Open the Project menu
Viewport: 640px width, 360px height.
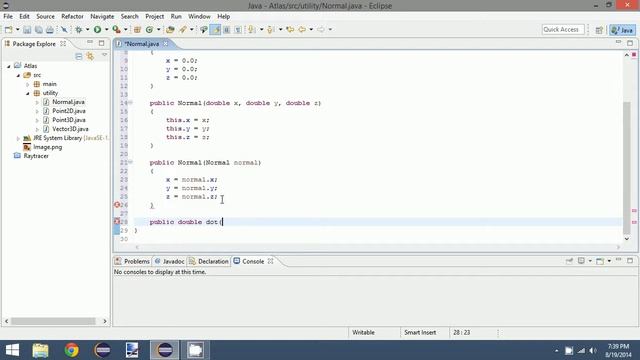pos(155,16)
